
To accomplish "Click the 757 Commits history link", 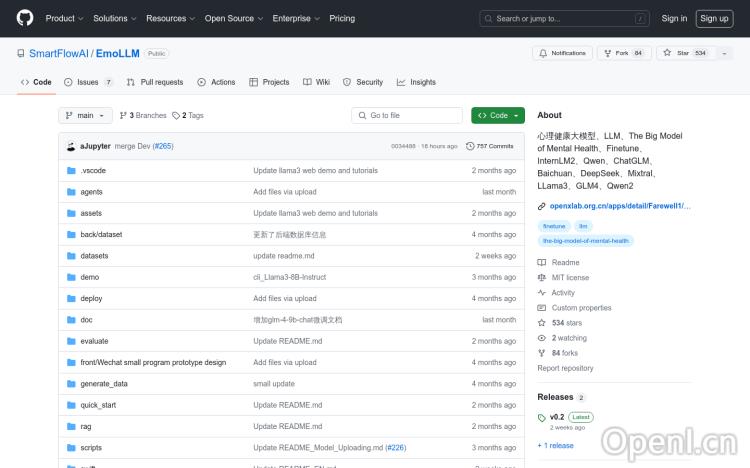I will [490, 146].
